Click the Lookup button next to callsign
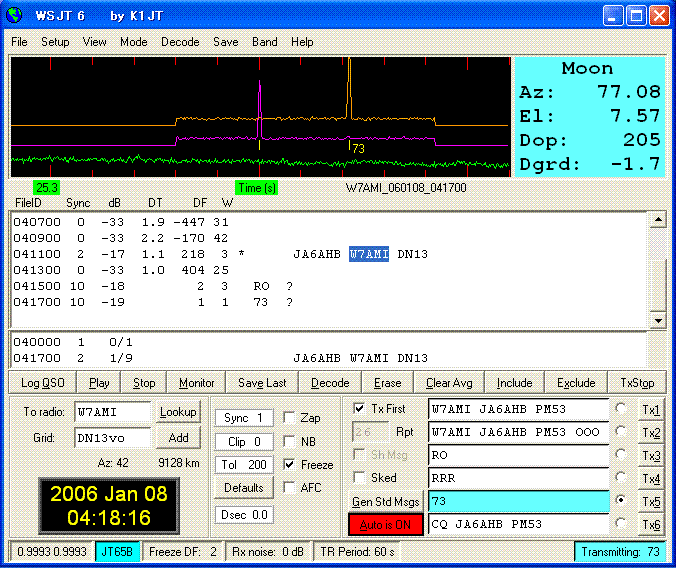This screenshot has width=676, height=568. click(x=177, y=411)
